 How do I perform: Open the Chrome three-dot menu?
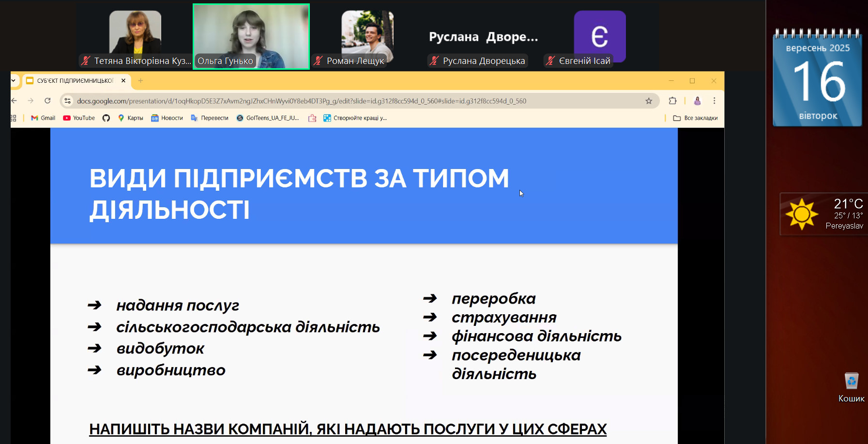point(714,101)
